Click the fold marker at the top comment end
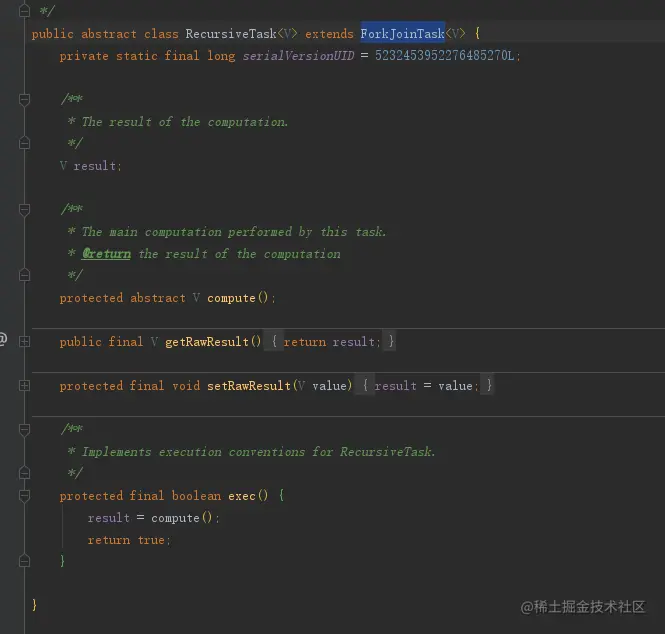665x634 pixels. pyautogui.click(x=25, y=11)
